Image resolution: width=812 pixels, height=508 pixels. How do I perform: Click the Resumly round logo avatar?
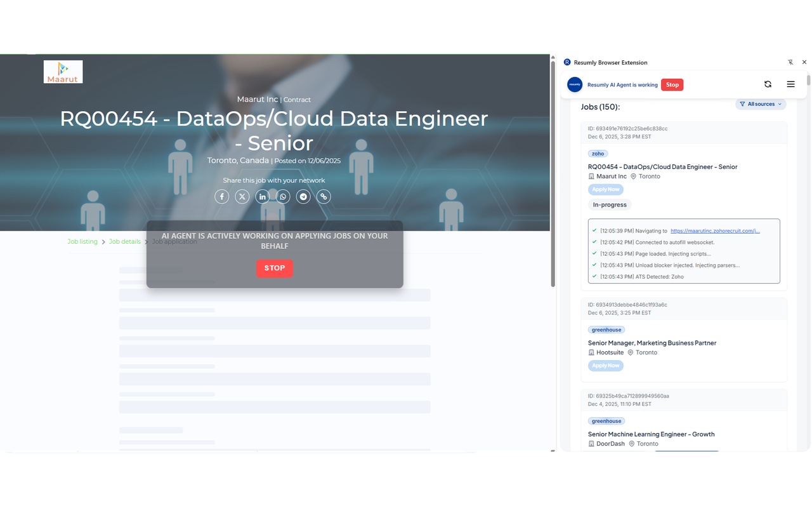point(575,84)
